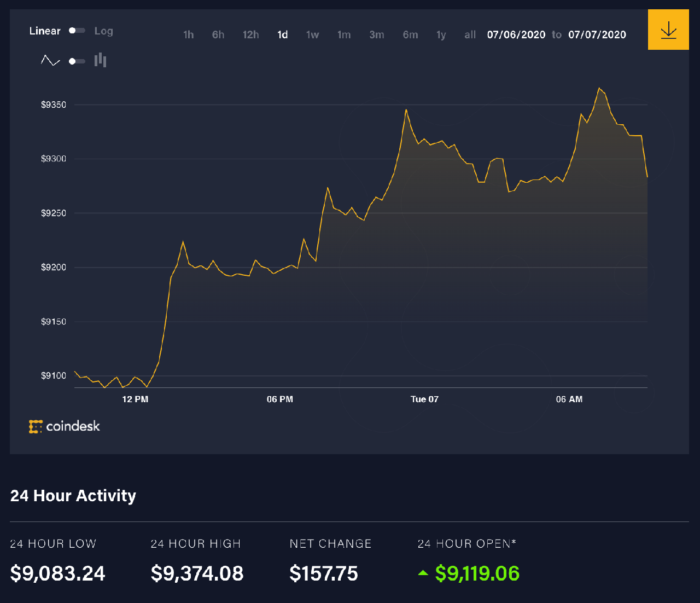The height and width of the screenshot is (603, 700).
Task: Click the 24 hour high value $9,374.08
Action: coord(197,573)
